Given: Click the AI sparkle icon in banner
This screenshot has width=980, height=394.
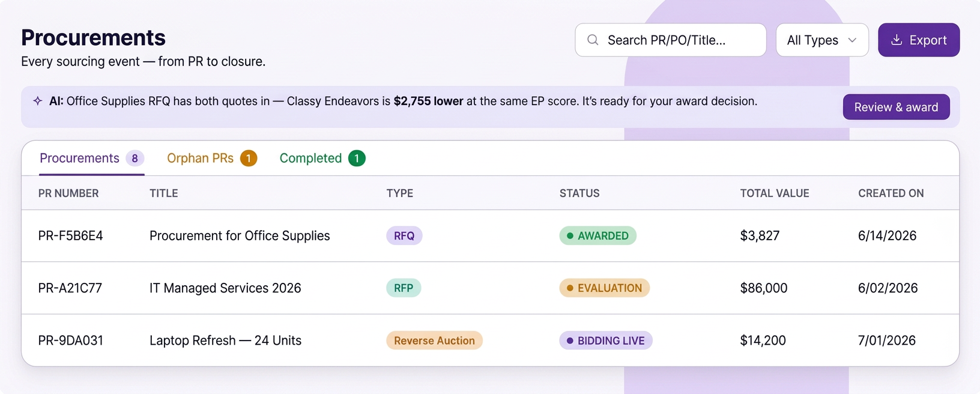Looking at the screenshot, I should [38, 101].
